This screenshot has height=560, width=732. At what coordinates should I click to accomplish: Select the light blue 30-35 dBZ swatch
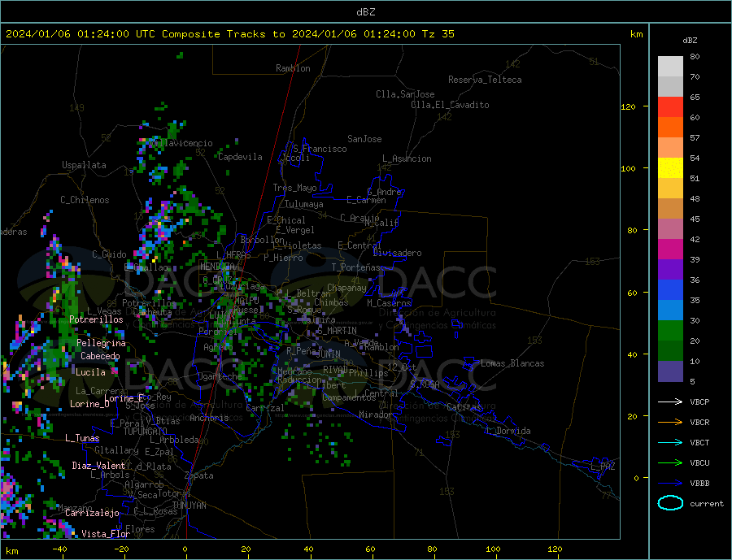(x=670, y=310)
